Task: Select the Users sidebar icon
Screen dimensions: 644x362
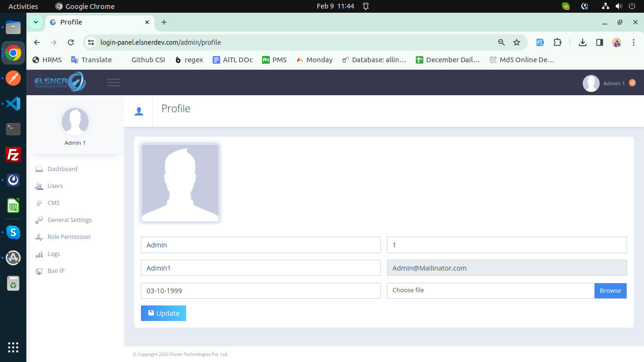Action: (x=39, y=186)
